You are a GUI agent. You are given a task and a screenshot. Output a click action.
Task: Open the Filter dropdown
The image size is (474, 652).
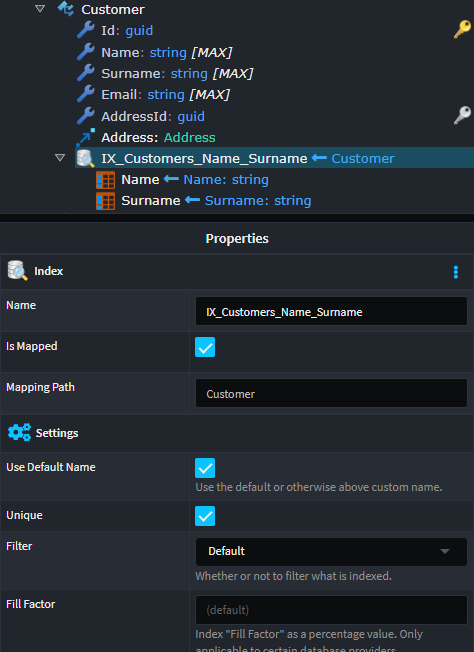click(331, 551)
